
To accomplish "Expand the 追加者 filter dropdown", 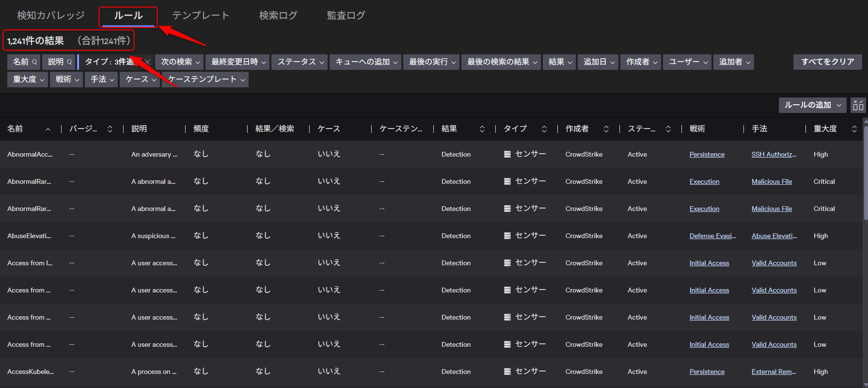I will 734,62.
